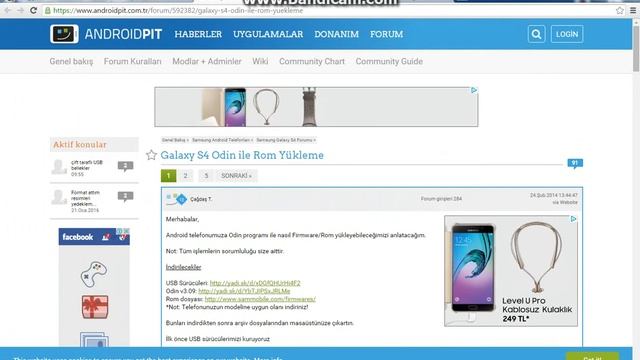Click comment bubble of çift taraflı USB topic

pyautogui.click(x=125, y=166)
